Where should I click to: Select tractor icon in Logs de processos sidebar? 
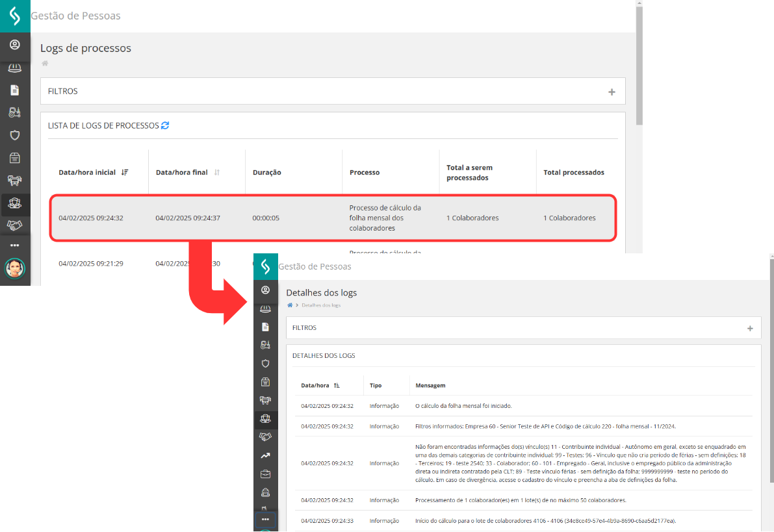point(15,112)
